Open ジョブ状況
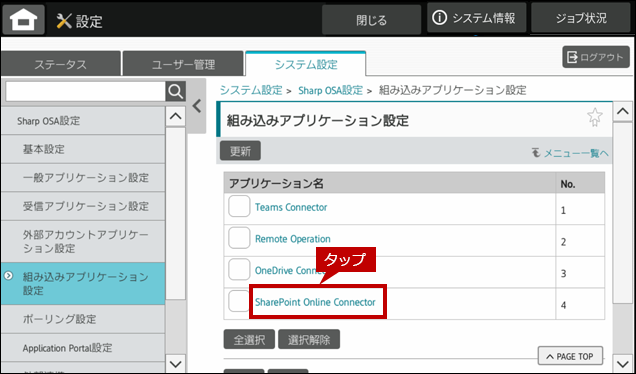Screen dimensions: 636x374 click(581, 18)
